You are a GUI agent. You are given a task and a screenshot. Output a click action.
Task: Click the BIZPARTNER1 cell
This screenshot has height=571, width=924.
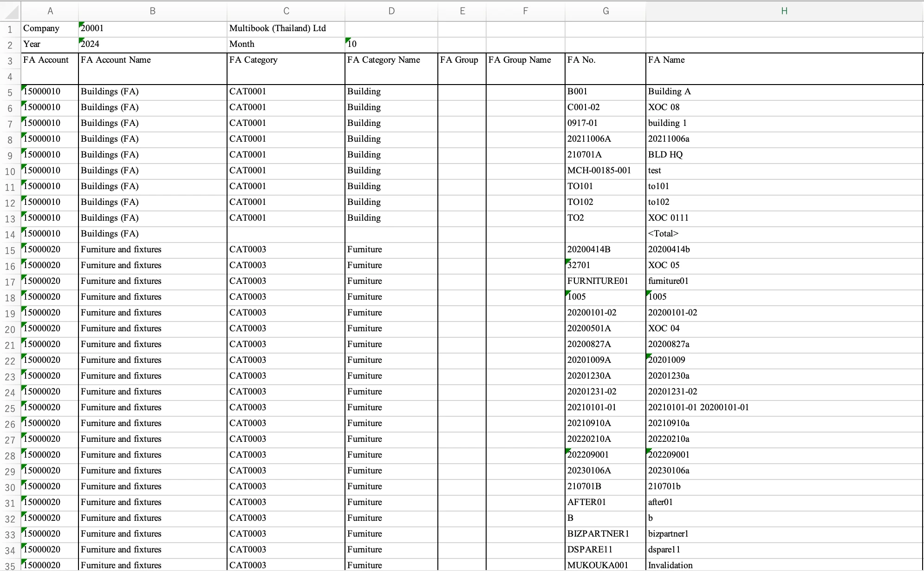pyautogui.click(x=605, y=534)
